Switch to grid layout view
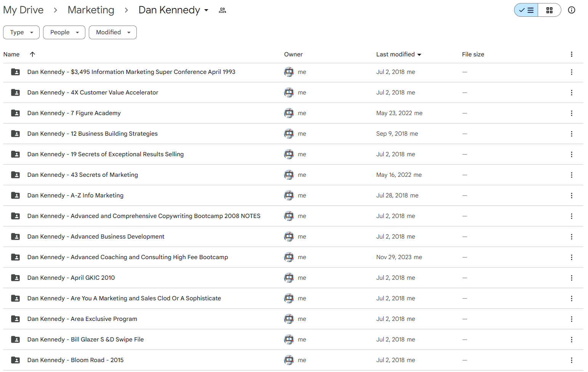588x372 pixels. 549,10
